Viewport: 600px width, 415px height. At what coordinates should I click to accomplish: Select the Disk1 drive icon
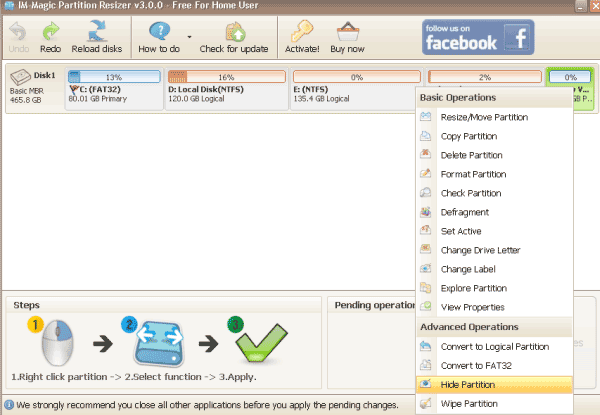(20, 76)
